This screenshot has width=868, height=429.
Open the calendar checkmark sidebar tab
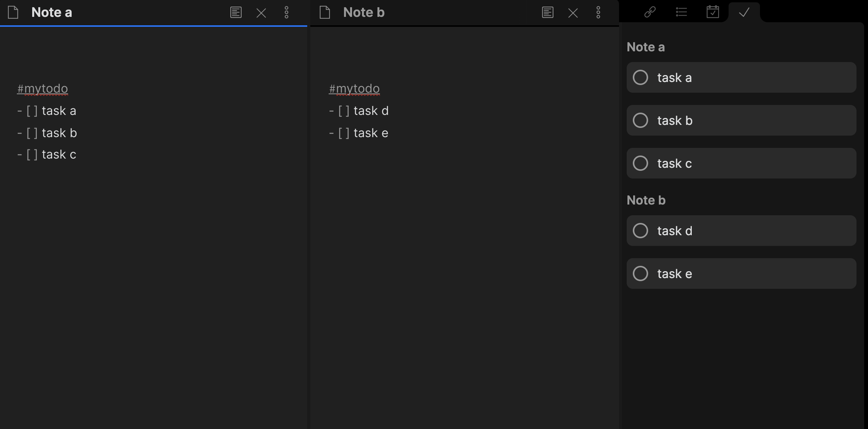(x=713, y=12)
